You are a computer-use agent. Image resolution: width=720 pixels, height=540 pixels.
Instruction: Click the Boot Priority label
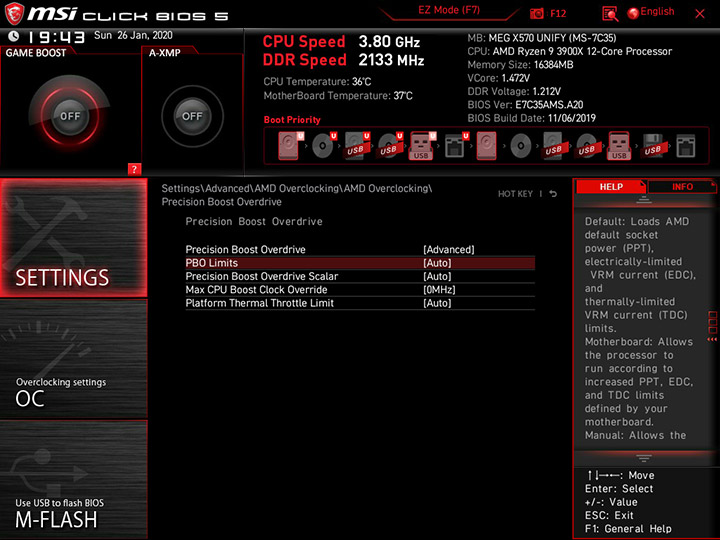[x=292, y=119]
